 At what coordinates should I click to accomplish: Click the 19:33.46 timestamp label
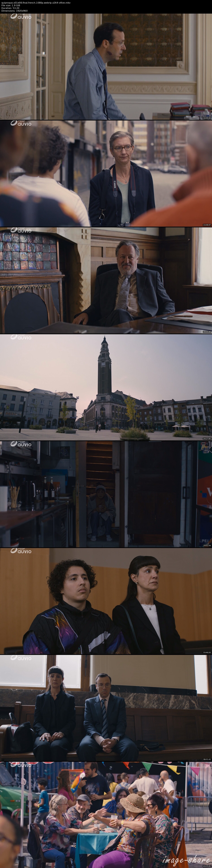(x=207, y=332)
